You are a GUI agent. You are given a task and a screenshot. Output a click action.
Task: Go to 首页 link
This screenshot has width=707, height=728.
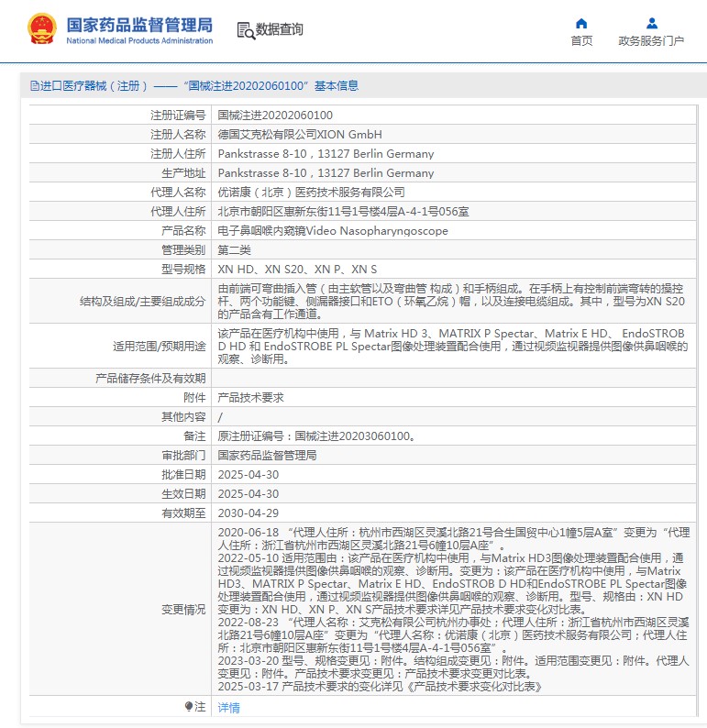pyautogui.click(x=581, y=41)
